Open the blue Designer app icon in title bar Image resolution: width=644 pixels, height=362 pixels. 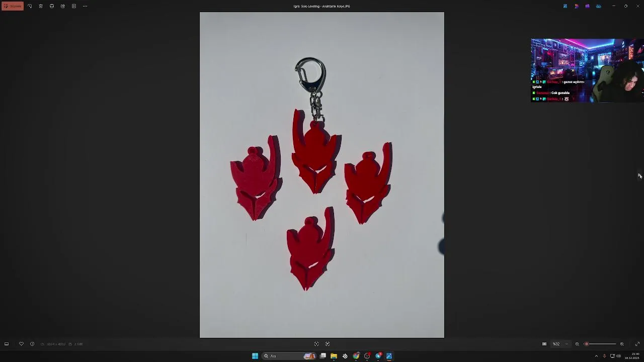pos(565,6)
